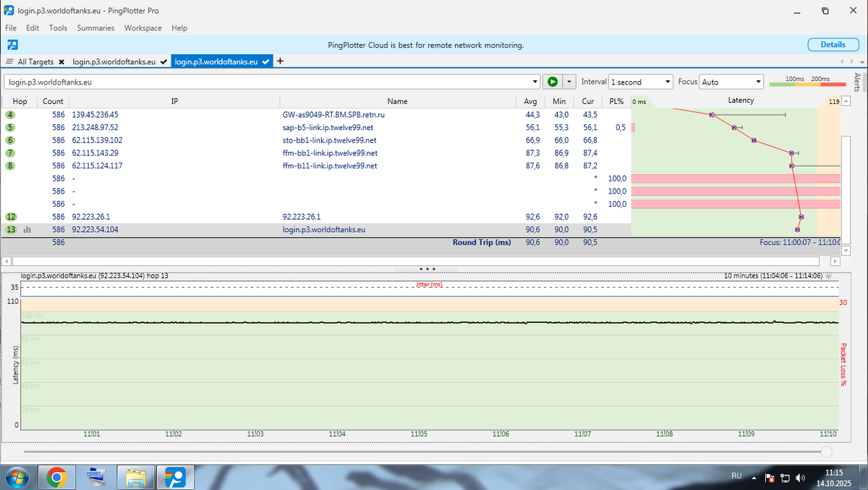This screenshot has height=490, width=868.
Task: Click the hop 12 green number marker
Action: 11,217
